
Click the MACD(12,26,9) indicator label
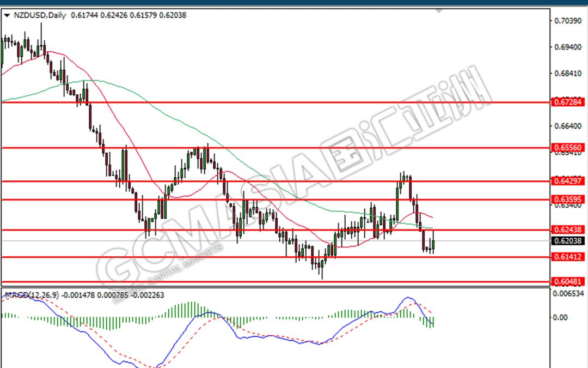coord(32,295)
